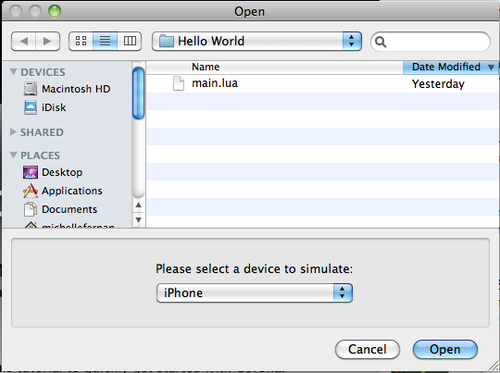Click the Desktop folder icon

[30, 172]
